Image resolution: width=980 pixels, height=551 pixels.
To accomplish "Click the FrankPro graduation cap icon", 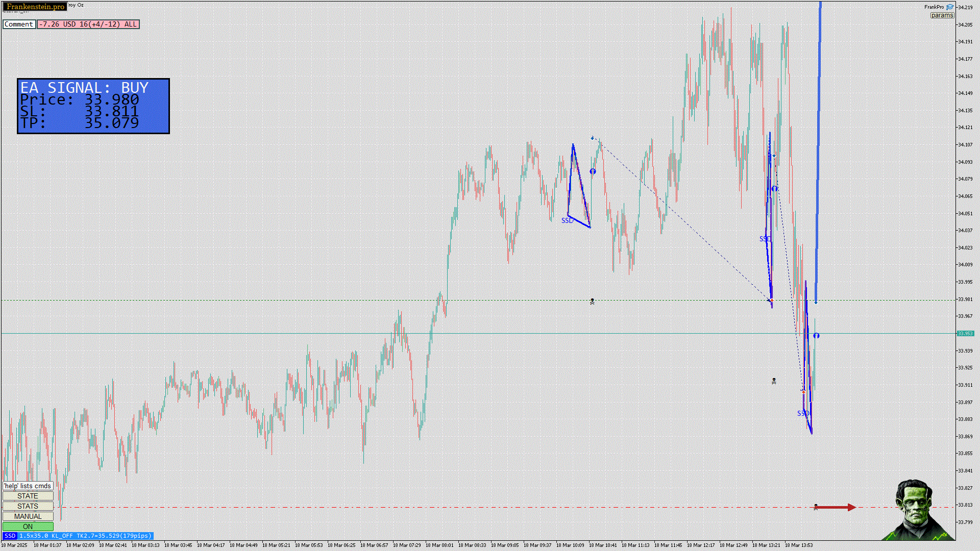I will click(949, 7).
